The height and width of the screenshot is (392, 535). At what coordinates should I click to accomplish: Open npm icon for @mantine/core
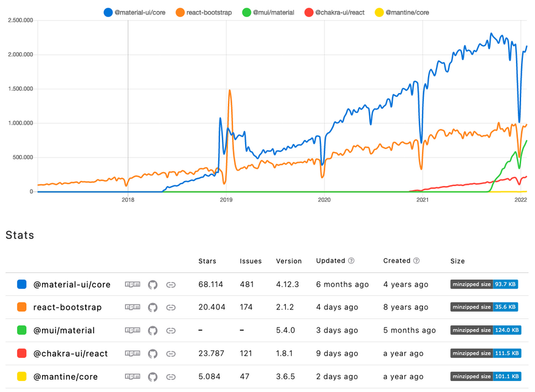[x=132, y=377]
